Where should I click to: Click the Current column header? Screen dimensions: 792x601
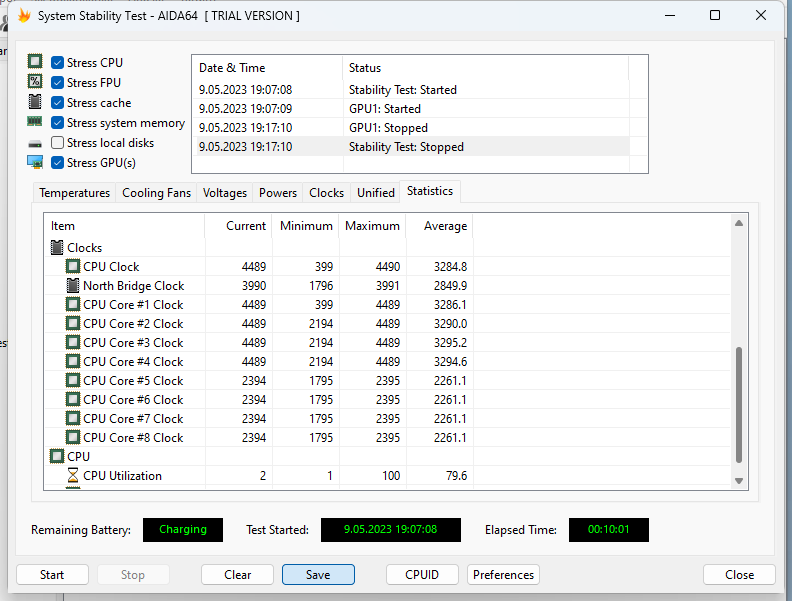238,226
